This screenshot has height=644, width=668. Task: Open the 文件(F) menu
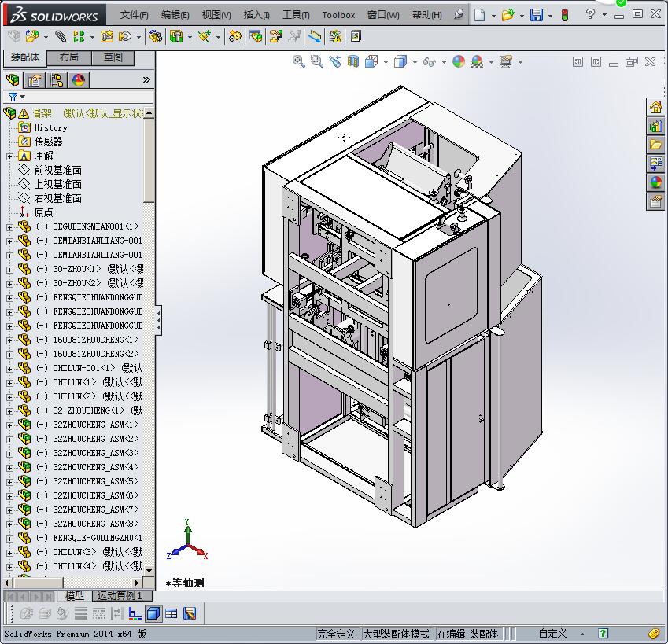tap(135, 15)
